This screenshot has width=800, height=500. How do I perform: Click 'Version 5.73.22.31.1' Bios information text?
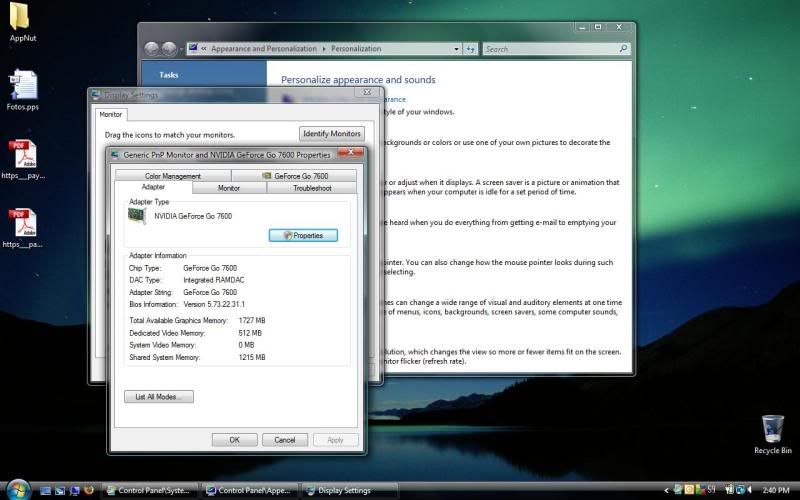point(214,304)
